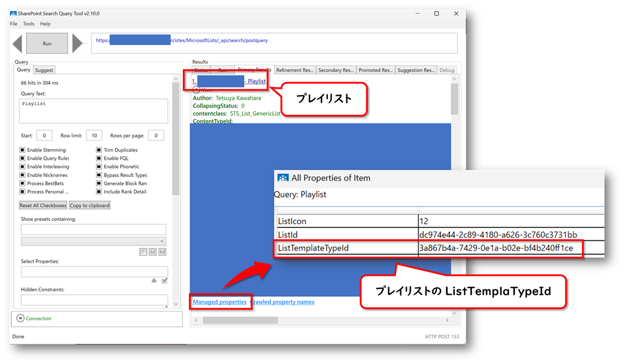
Task: Click the Hidden Constraints field
Action: 94,300
